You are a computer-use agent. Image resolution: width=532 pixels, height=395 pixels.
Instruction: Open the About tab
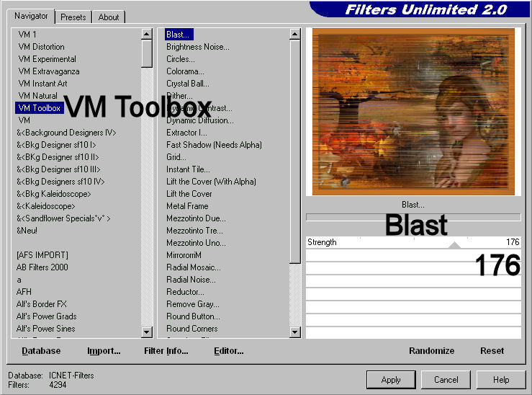point(109,17)
